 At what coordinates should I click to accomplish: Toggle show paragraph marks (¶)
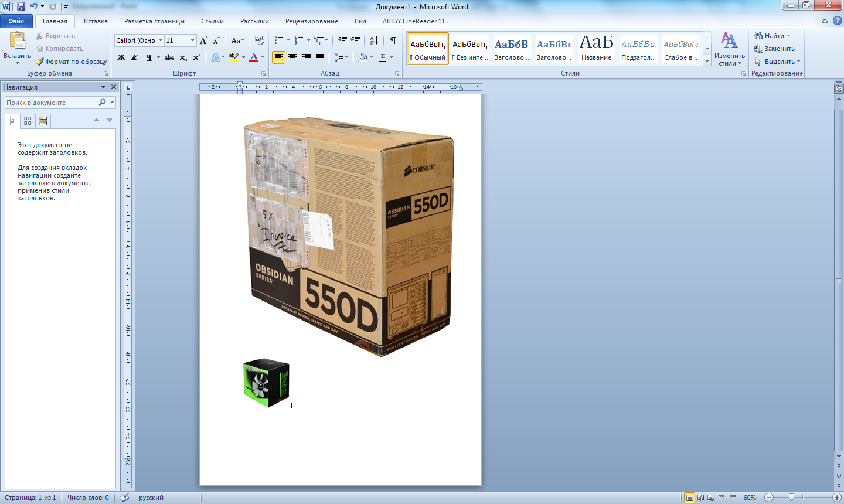point(393,40)
